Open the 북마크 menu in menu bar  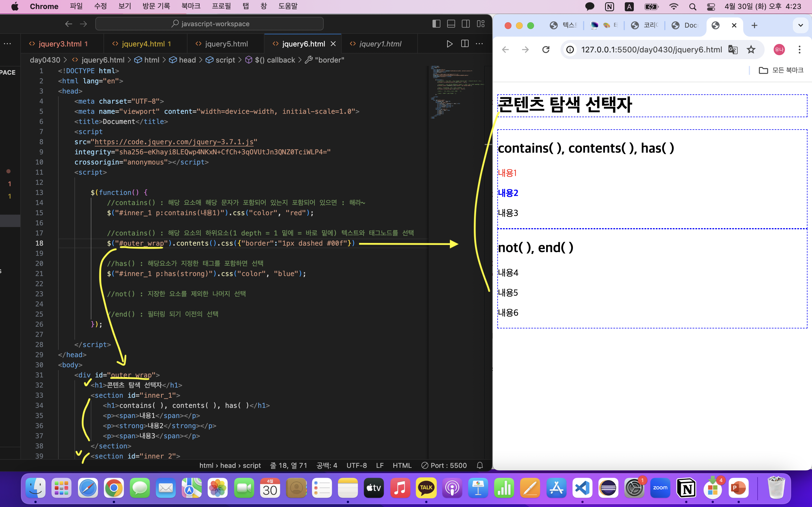point(191,6)
